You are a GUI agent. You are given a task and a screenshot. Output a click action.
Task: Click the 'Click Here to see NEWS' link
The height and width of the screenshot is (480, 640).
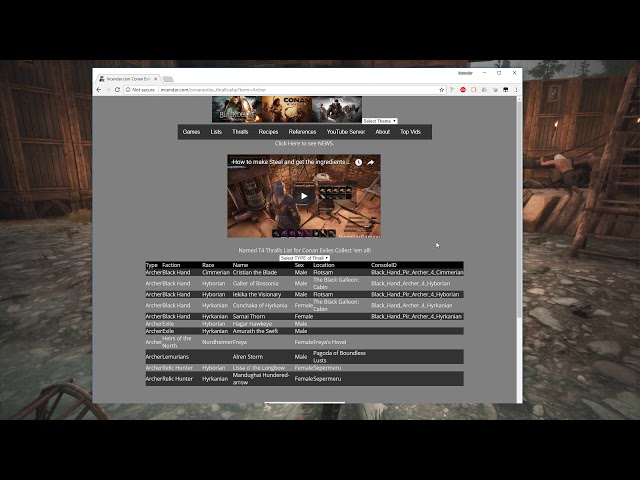(x=304, y=144)
